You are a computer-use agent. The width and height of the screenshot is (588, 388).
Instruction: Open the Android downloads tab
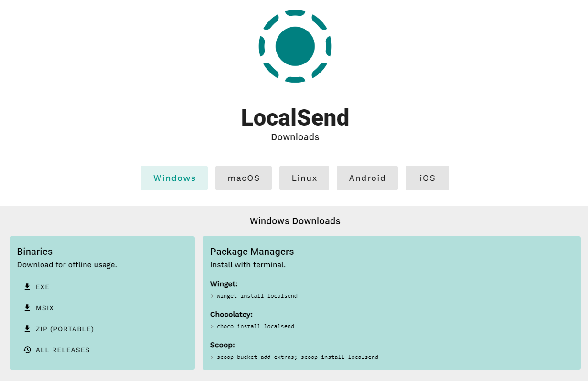[367, 178]
